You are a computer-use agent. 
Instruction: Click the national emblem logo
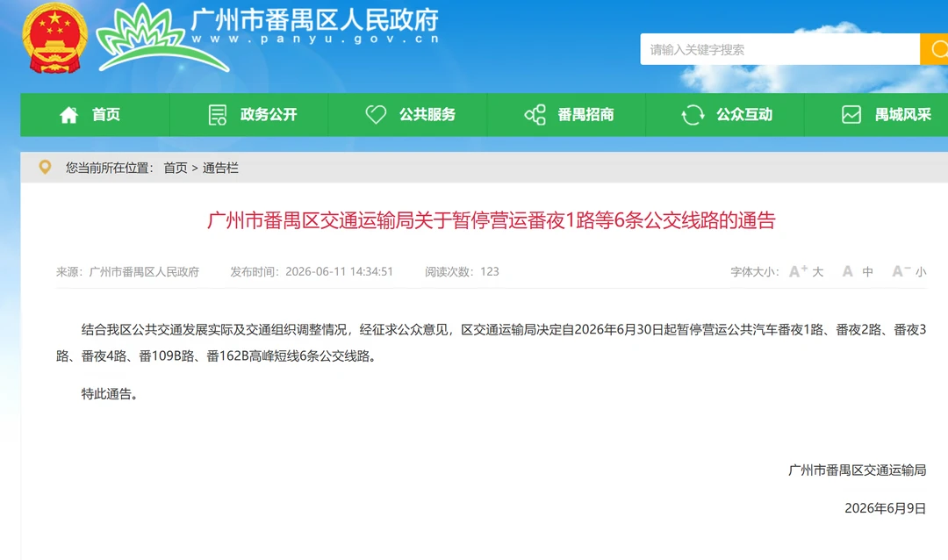point(54,39)
